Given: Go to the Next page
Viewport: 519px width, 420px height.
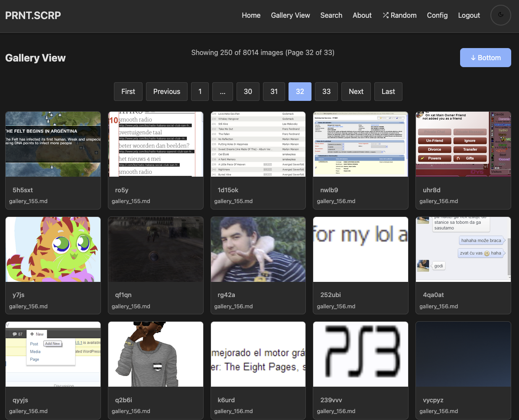Looking at the screenshot, I should click(x=356, y=92).
